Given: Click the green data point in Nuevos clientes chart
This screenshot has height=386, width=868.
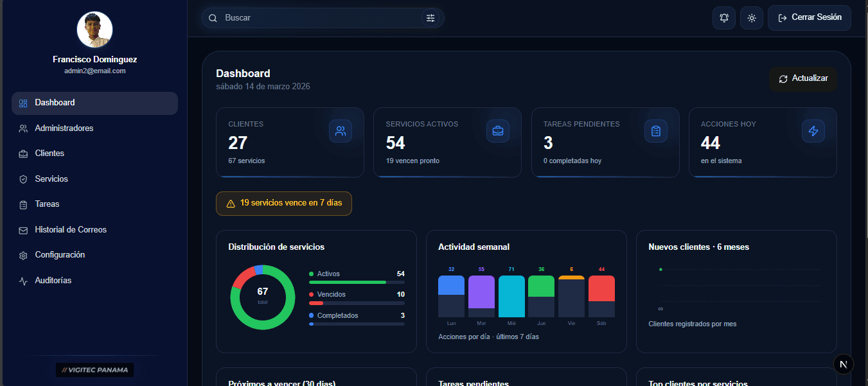Looking at the screenshot, I should point(660,269).
